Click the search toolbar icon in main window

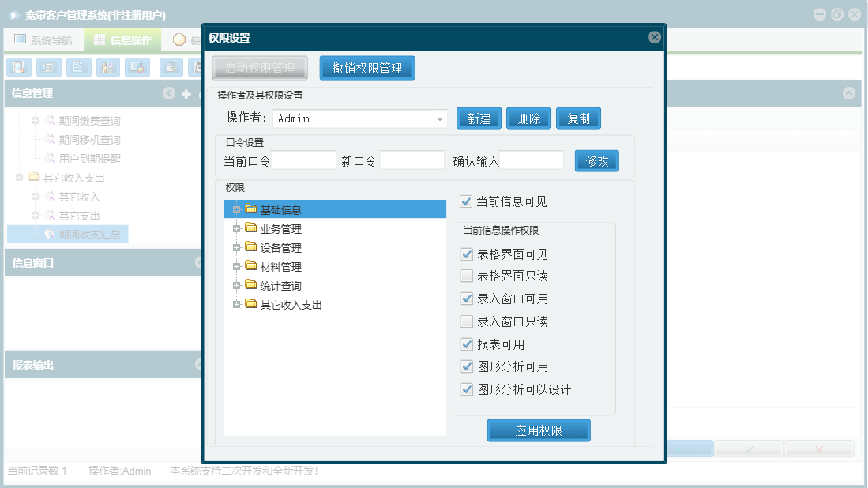point(19,67)
